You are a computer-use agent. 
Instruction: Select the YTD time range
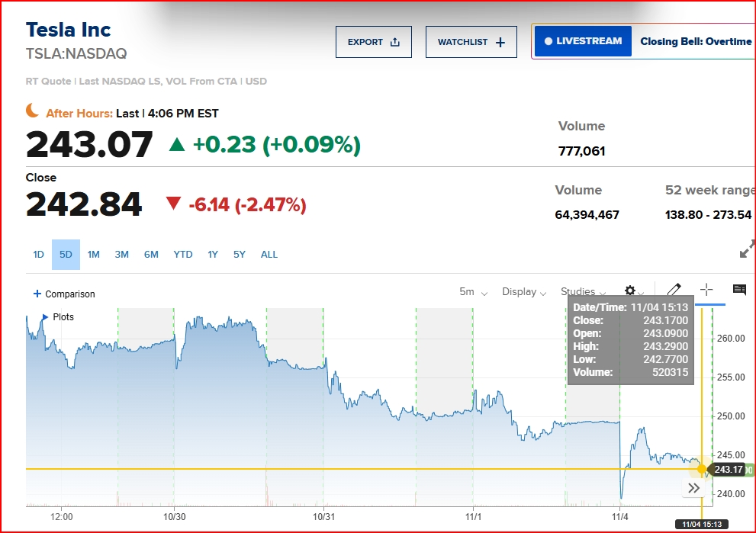183,255
